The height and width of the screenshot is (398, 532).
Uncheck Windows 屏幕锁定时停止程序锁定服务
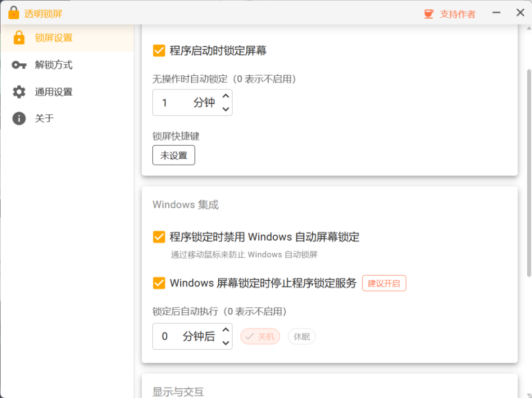[159, 283]
